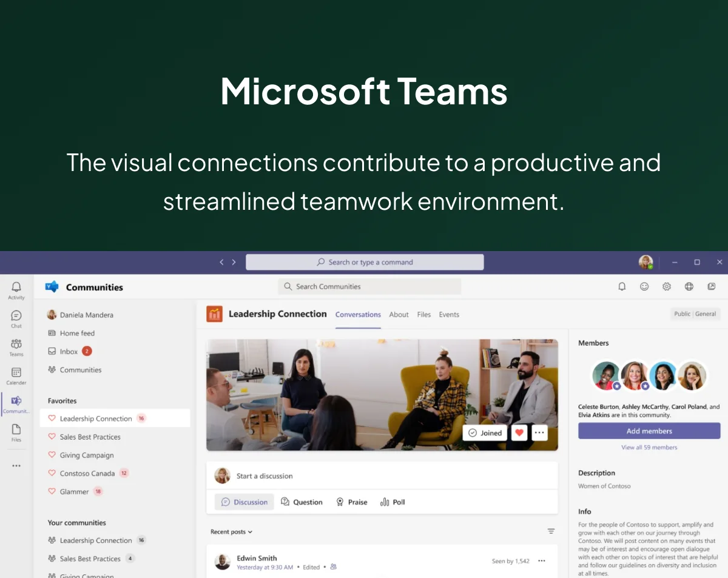Click the smiley face feedback icon
This screenshot has height=578, width=728.
point(644,286)
